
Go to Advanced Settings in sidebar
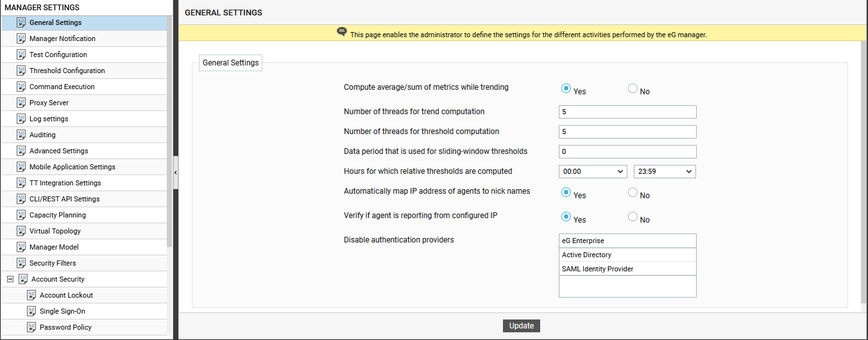click(58, 151)
